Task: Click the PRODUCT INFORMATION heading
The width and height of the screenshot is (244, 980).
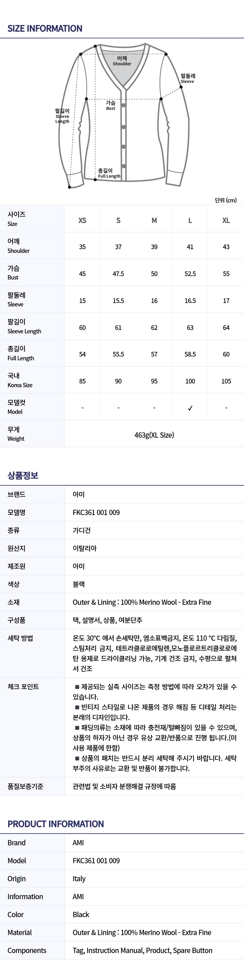Action: [x=55, y=824]
